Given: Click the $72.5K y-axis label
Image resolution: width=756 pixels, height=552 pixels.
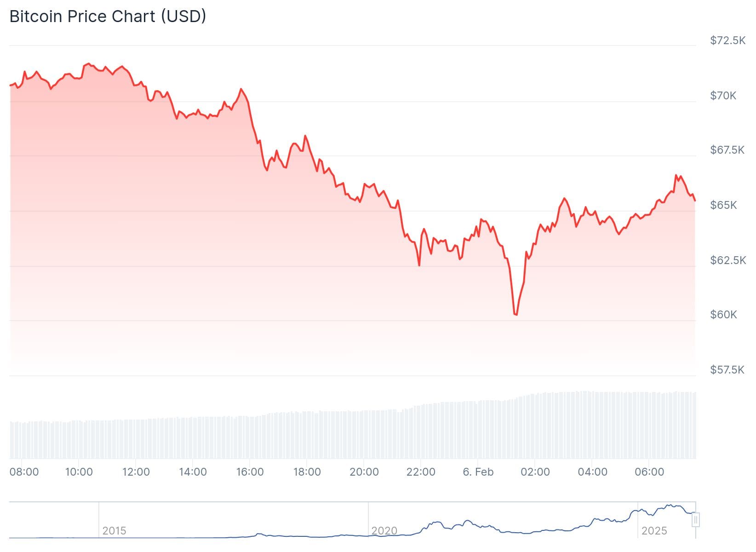Looking at the screenshot, I should coord(727,40).
